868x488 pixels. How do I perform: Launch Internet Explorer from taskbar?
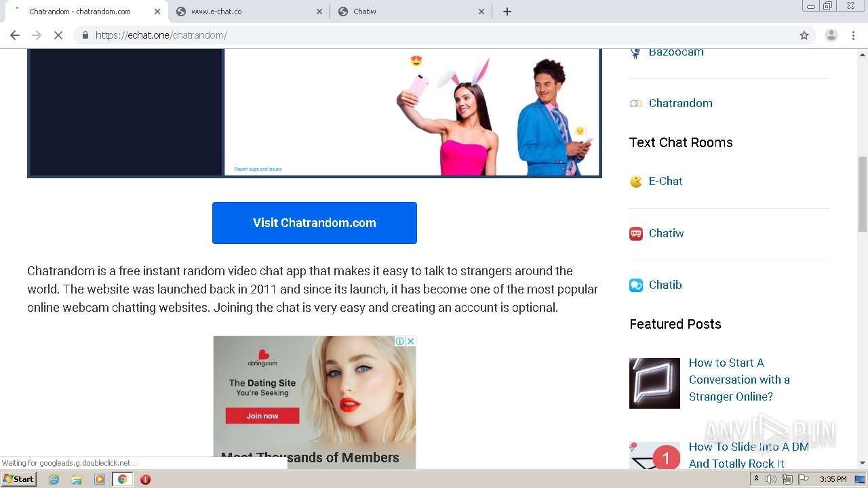(54, 479)
